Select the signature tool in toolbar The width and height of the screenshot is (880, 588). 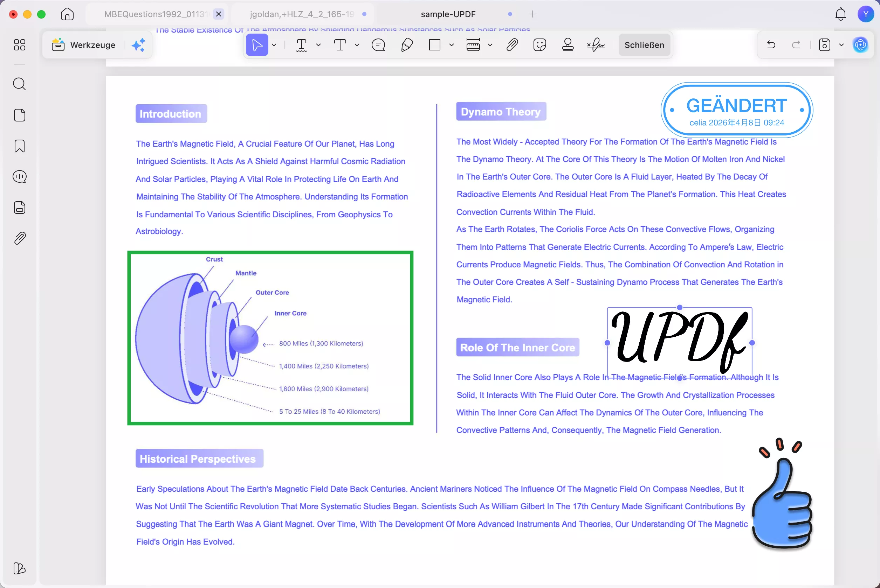coord(596,45)
